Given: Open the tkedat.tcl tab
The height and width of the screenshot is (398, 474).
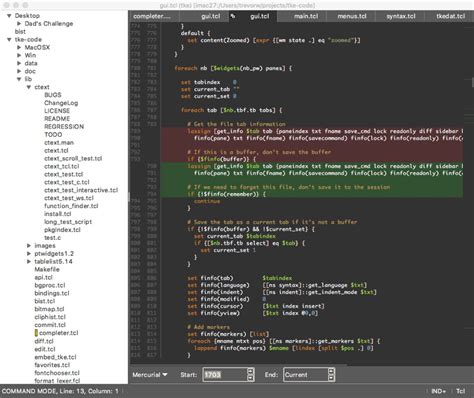Looking at the screenshot, I should 450,16.
